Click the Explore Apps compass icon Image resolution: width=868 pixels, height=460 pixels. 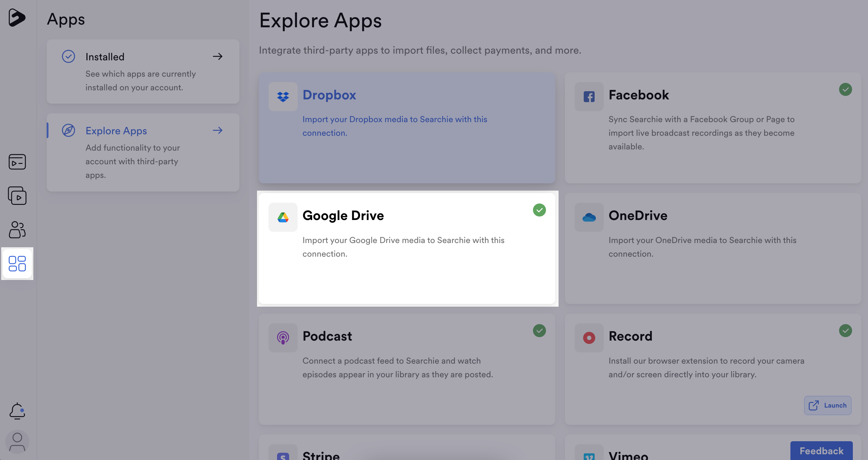tap(68, 130)
